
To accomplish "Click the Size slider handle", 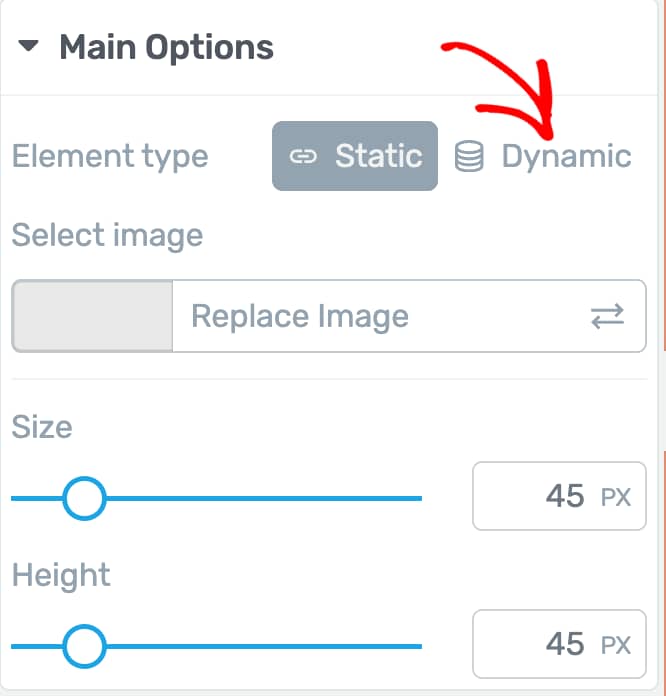I will tap(84, 498).
